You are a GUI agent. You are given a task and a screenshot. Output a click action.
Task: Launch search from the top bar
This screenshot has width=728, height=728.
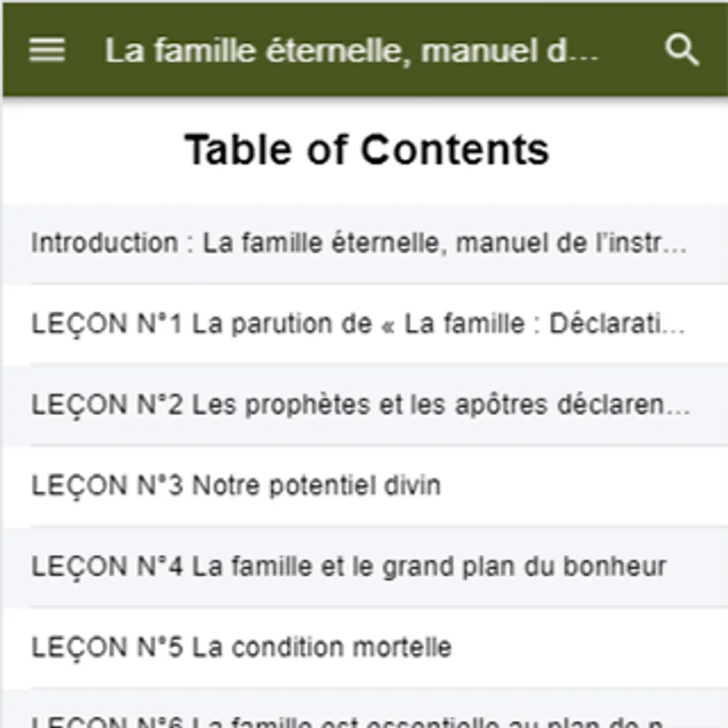[681, 50]
